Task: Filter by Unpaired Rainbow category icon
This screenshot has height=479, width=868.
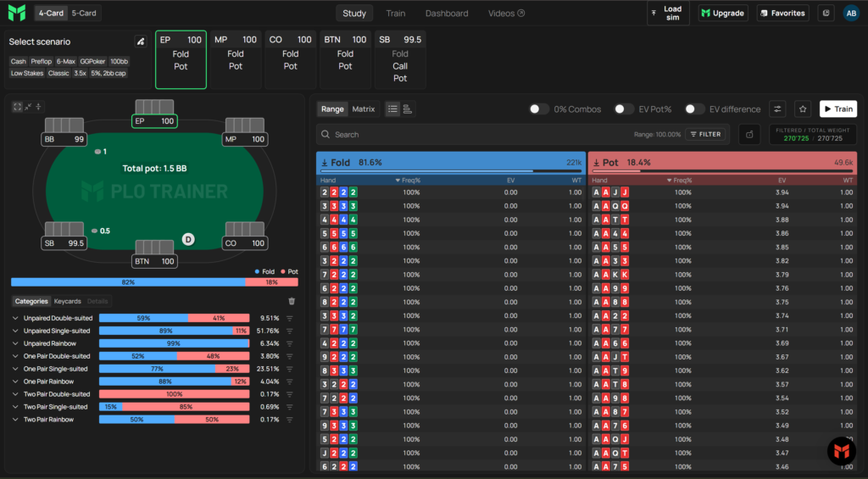Action: coord(290,344)
